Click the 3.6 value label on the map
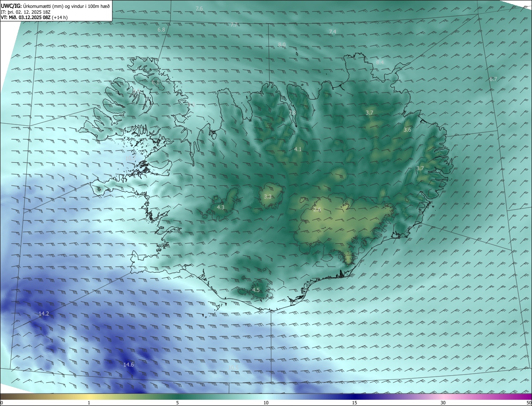 click(407, 130)
